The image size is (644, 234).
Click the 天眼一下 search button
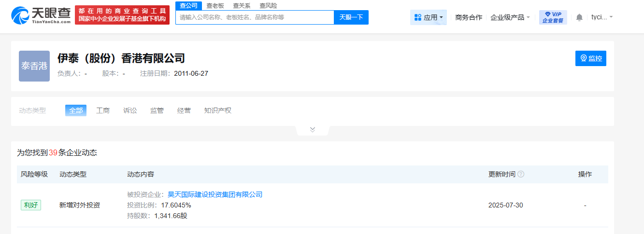coord(351,17)
